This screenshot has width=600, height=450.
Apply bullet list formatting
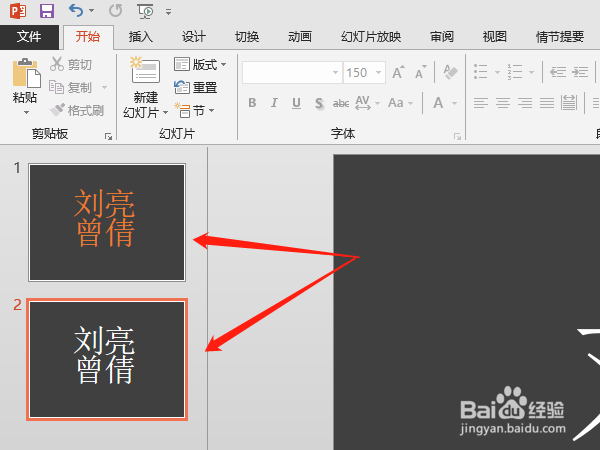click(481, 72)
